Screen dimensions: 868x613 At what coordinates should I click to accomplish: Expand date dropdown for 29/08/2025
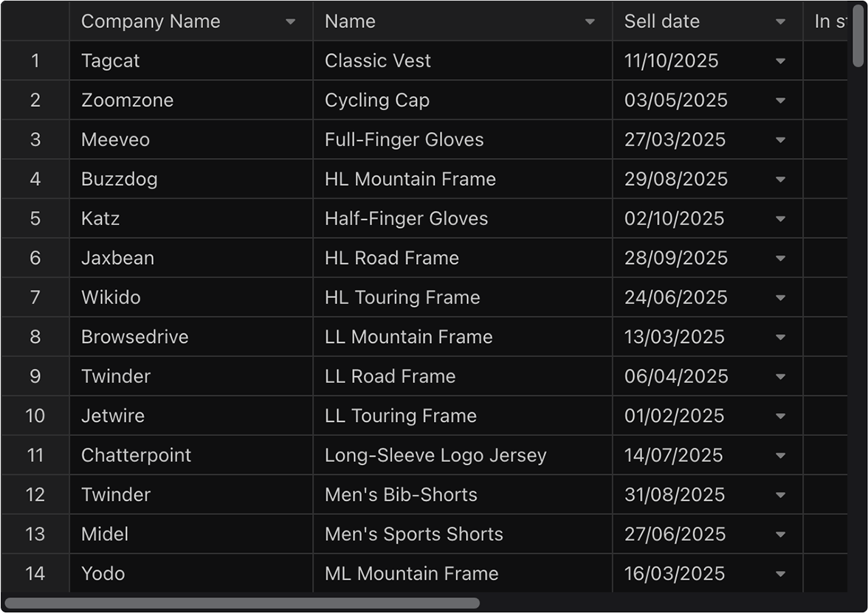(x=780, y=179)
